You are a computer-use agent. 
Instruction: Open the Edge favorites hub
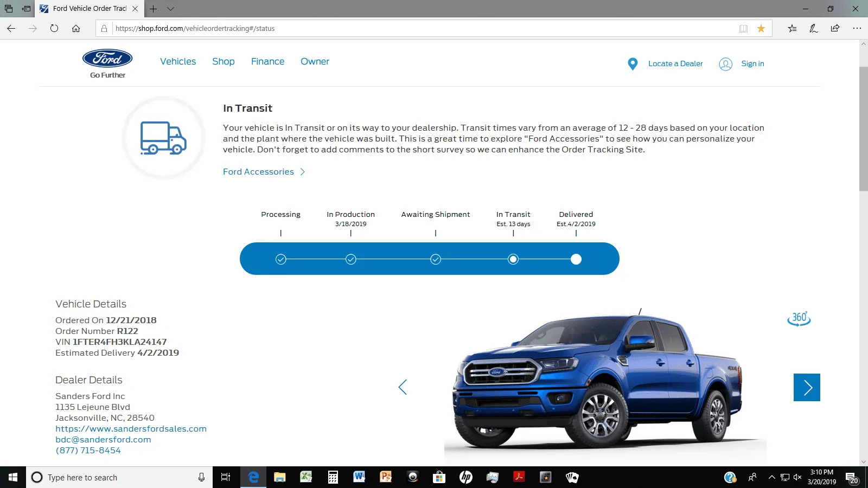(x=793, y=28)
